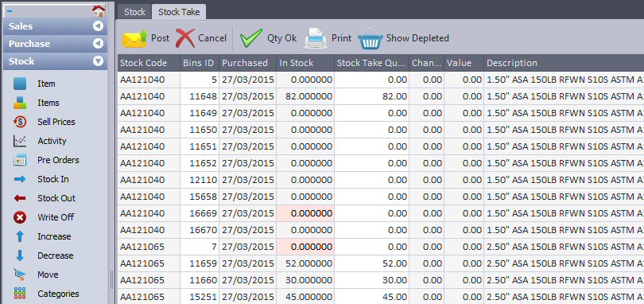Select Bins ID cell 15658
Screen dimensions: 644x304
200,197
